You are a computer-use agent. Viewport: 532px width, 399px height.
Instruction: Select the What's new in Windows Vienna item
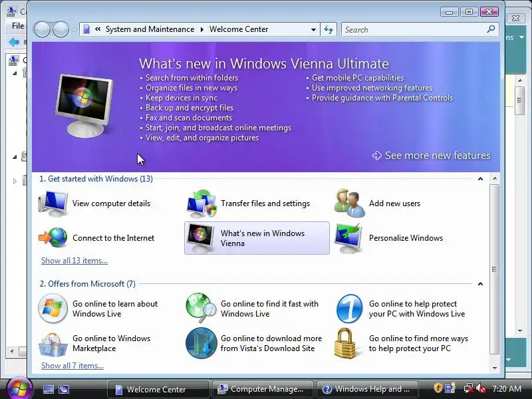(x=257, y=238)
